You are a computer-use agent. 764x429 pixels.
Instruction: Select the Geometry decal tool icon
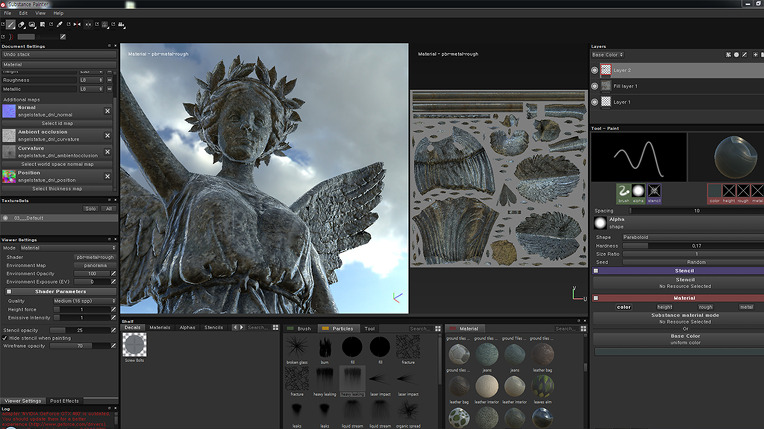[x=43, y=24]
